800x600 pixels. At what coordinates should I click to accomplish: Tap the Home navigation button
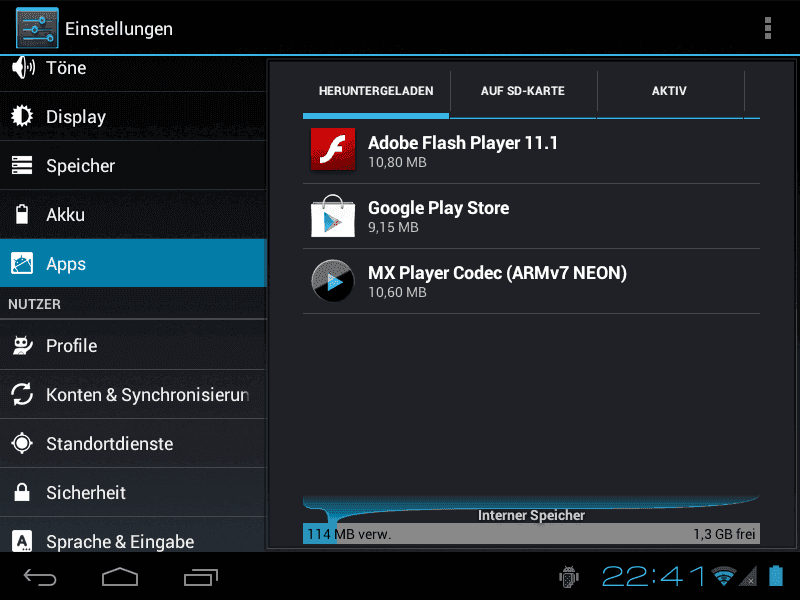pos(120,578)
